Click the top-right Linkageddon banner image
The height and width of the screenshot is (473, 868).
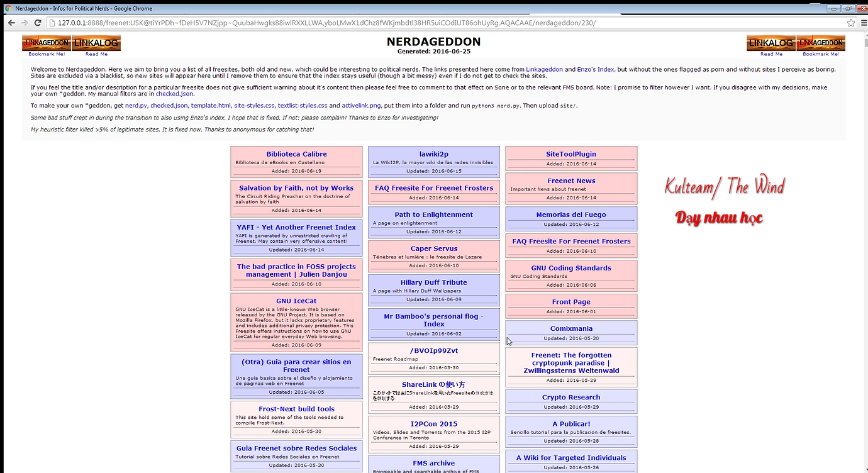[821, 43]
